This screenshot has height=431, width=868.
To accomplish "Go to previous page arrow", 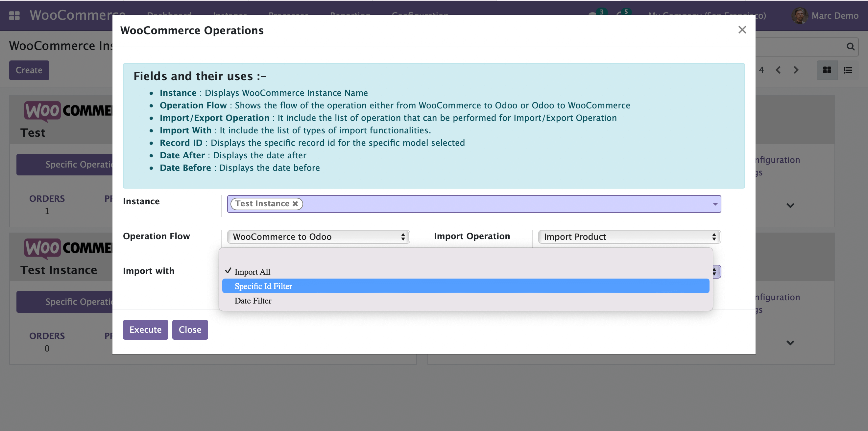I will point(778,70).
